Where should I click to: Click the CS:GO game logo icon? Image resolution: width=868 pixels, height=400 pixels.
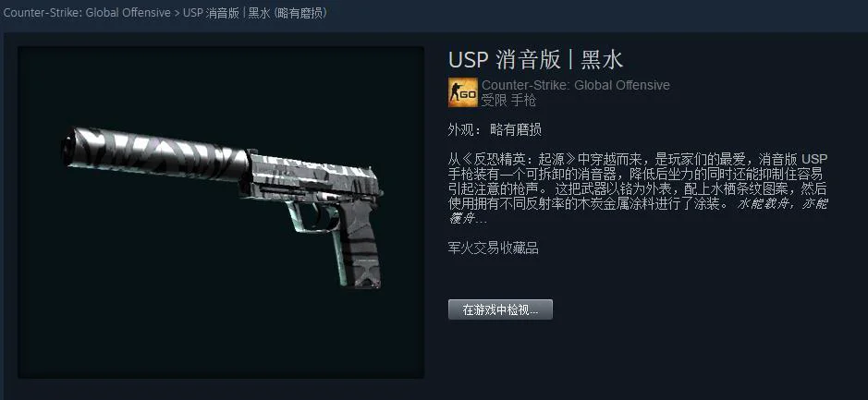(462, 92)
